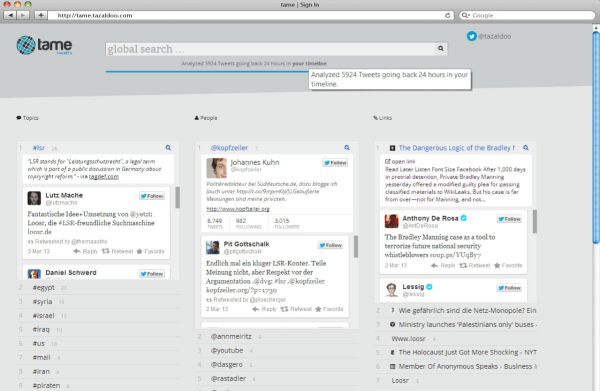Expand the @rastadler people row
Viewport: 600px width, 391px height.
pyautogui.click(x=277, y=378)
